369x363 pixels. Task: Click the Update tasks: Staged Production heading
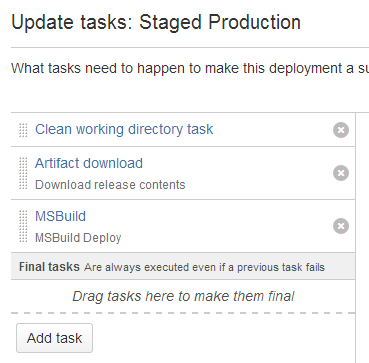tap(156, 23)
